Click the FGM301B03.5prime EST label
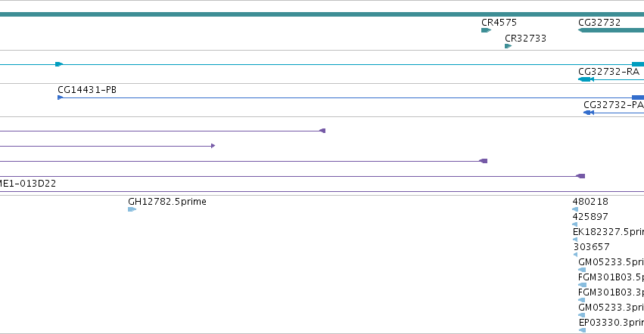 (611, 277)
